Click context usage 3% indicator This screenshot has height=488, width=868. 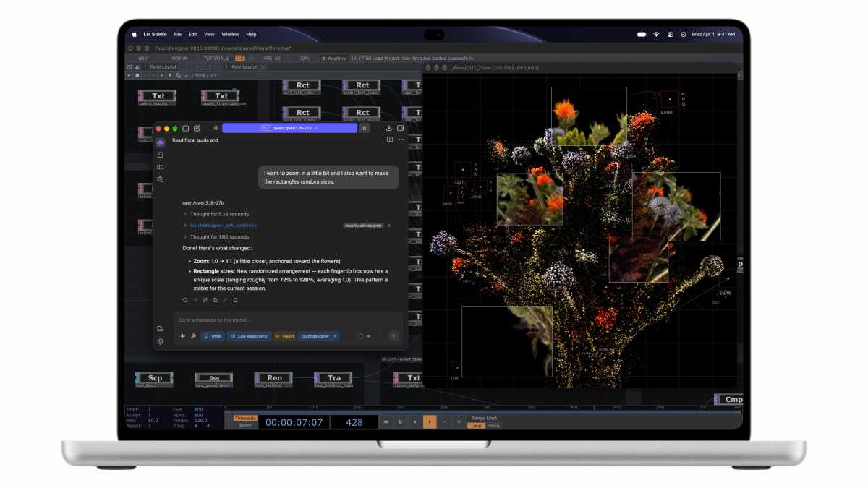365,336
